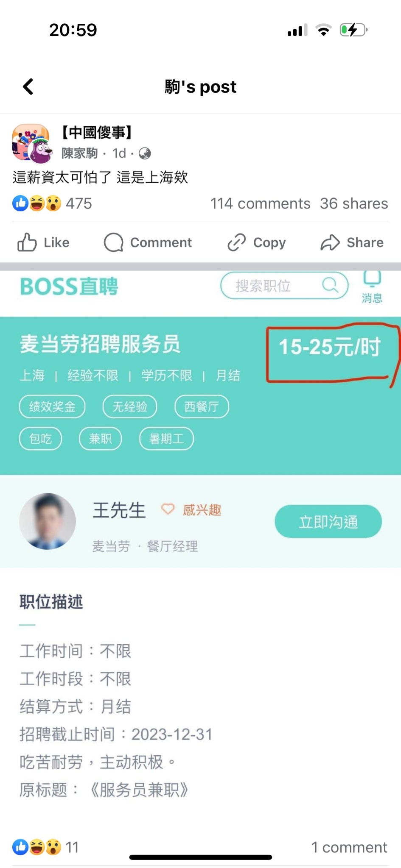Screen dimensions: 401x868
Task: Tap the 立即沟通 button
Action: [x=328, y=521]
